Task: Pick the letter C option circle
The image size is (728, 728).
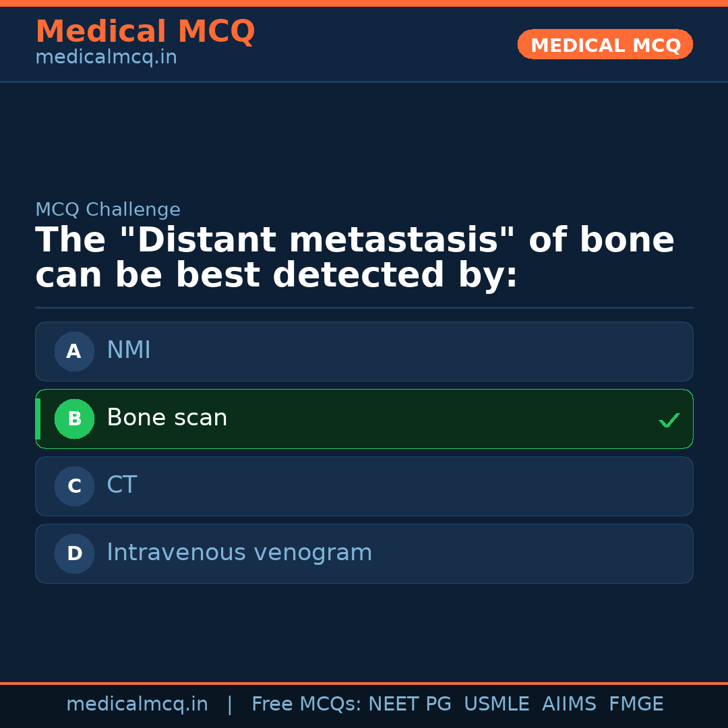Action: 74,486
